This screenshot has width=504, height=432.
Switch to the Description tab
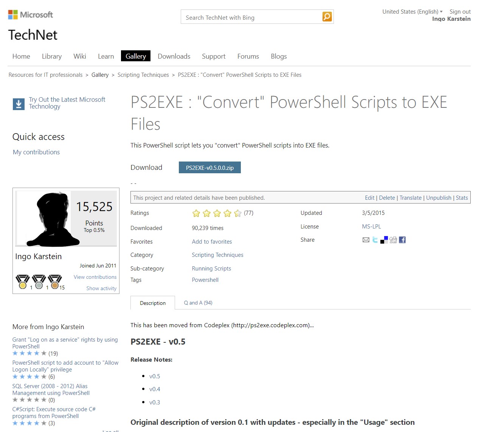point(153,303)
